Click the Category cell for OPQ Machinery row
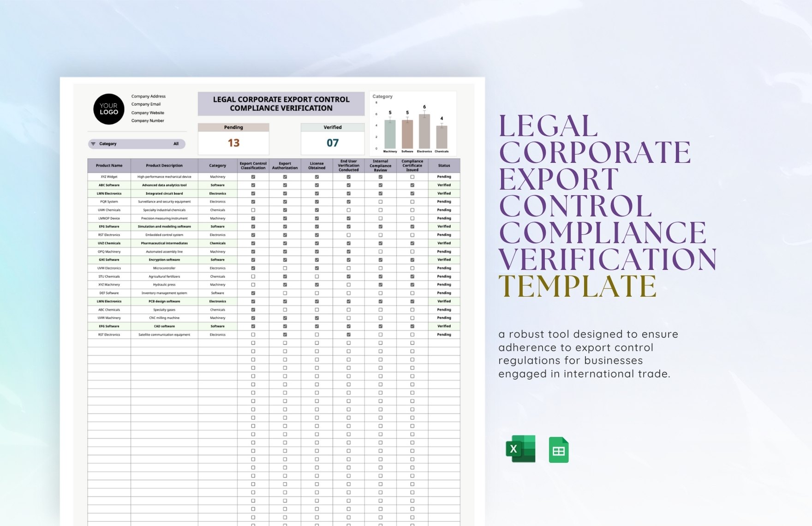This screenshot has height=526, width=812. pyautogui.click(x=218, y=251)
